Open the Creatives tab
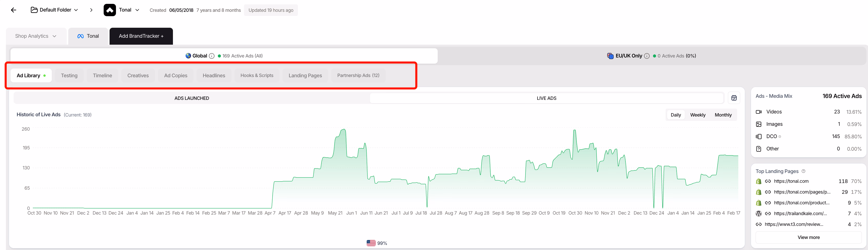This screenshot has width=868, height=250. pyautogui.click(x=138, y=75)
